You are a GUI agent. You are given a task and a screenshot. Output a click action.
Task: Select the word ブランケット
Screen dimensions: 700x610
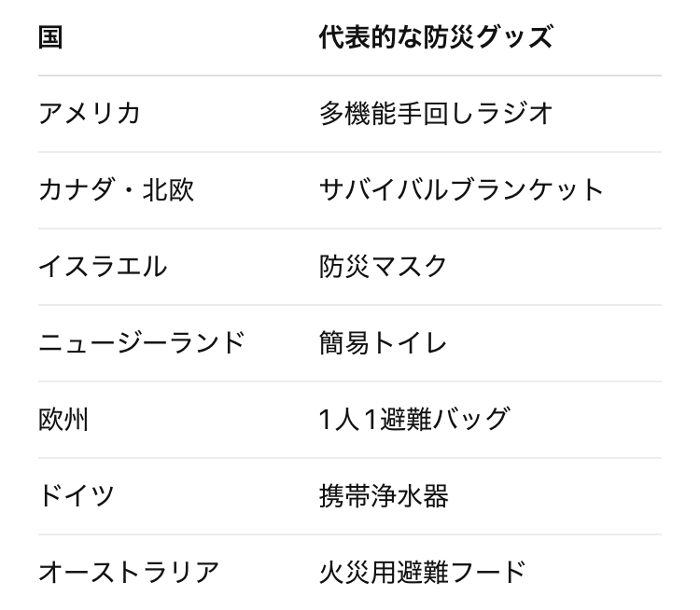527,190
